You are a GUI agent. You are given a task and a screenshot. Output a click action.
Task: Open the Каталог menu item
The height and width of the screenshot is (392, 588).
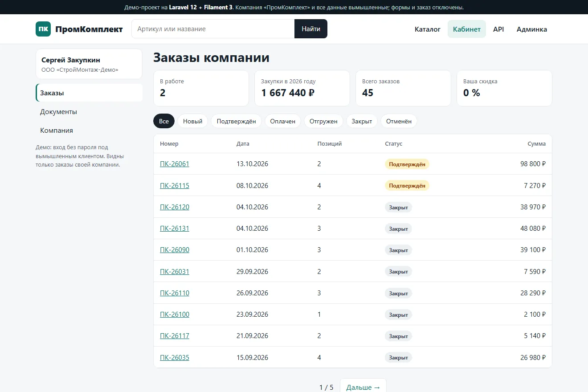(428, 29)
